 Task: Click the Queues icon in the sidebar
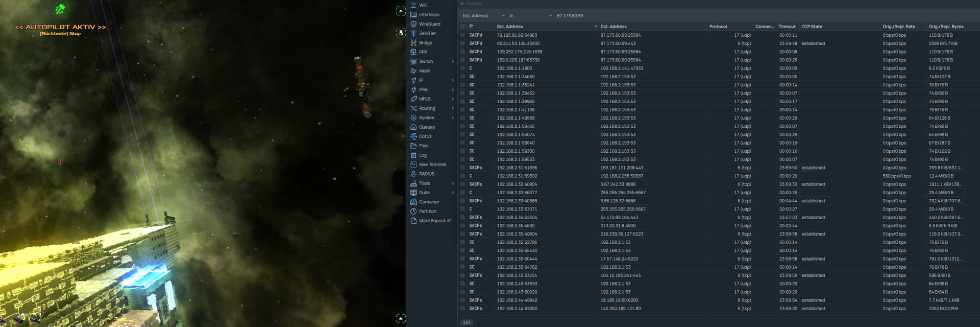(x=413, y=127)
